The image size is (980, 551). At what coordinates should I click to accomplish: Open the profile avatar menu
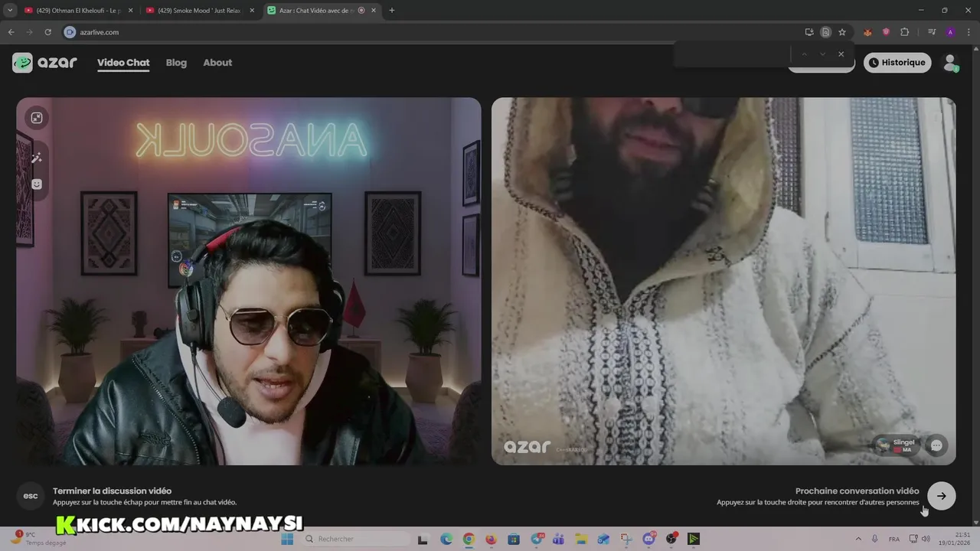pyautogui.click(x=950, y=63)
